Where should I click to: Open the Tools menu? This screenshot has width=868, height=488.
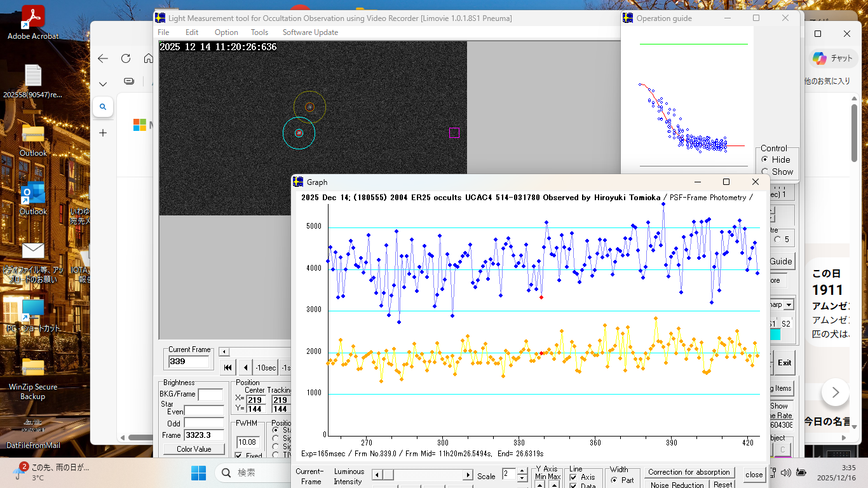259,32
